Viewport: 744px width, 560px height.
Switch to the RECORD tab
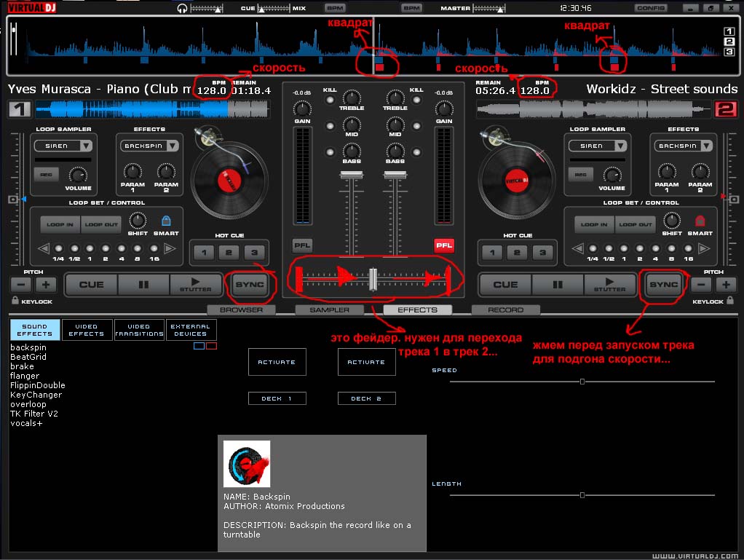[506, 310]
